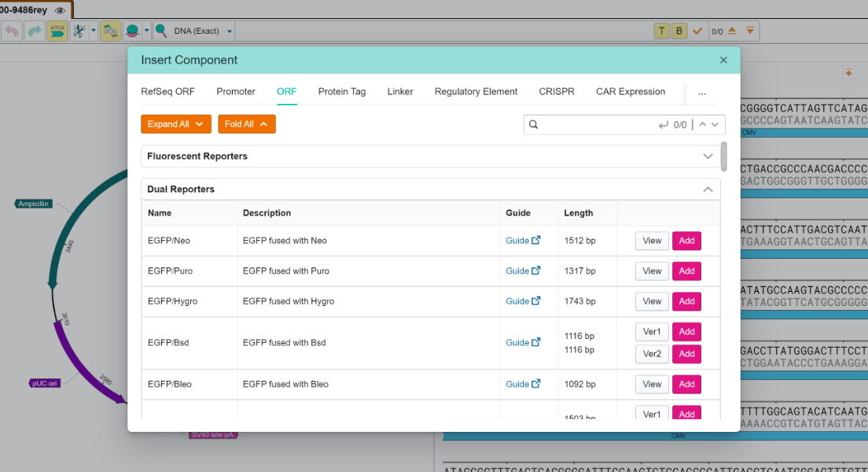Viewport: 868px width, 472px height.
Task: Open the Guide link for EGFP/Bleo
Action: (523, 384)
